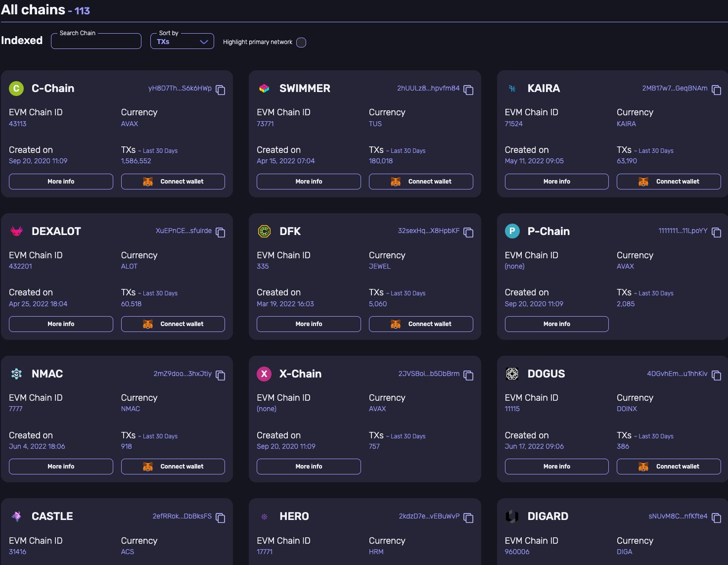Copy the DEXALOT chain ID
This screenshot has height=565, width=728.
pyautogui.click(x=221, y=233)
